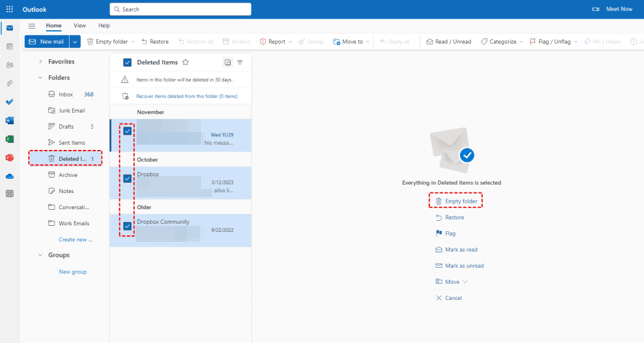Open the Help tab
Viewport: 644px width, 343px height.
pyautogui.click(x=104, y=26)
